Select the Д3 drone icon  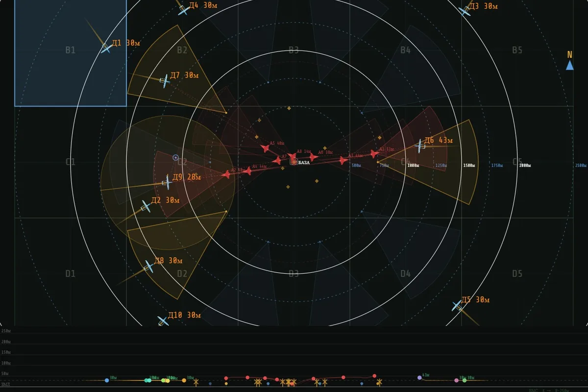click(x=464, y=10)
